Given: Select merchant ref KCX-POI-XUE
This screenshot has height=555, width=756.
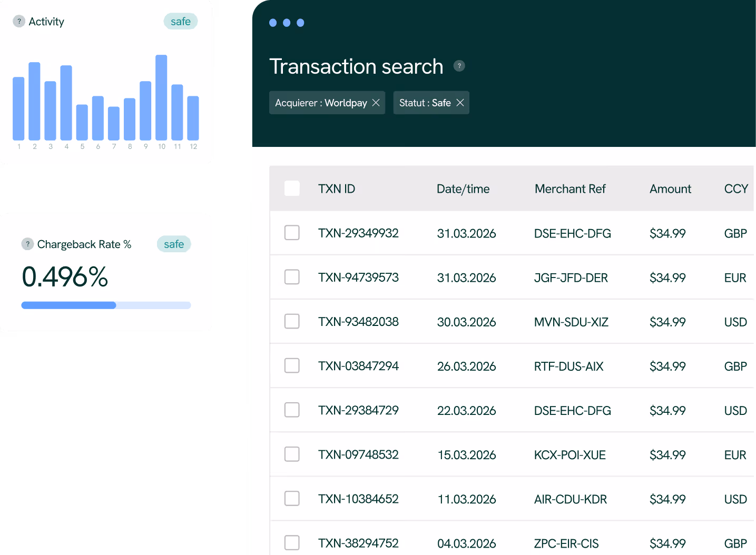Looking at the screenshot, I should click(x=570, y=454).
